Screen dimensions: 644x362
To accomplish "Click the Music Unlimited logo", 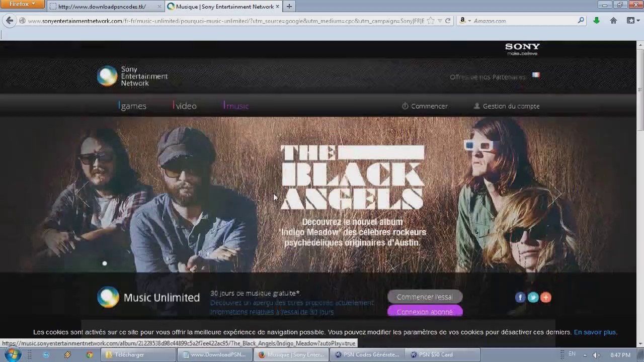I will click(148, 297).
